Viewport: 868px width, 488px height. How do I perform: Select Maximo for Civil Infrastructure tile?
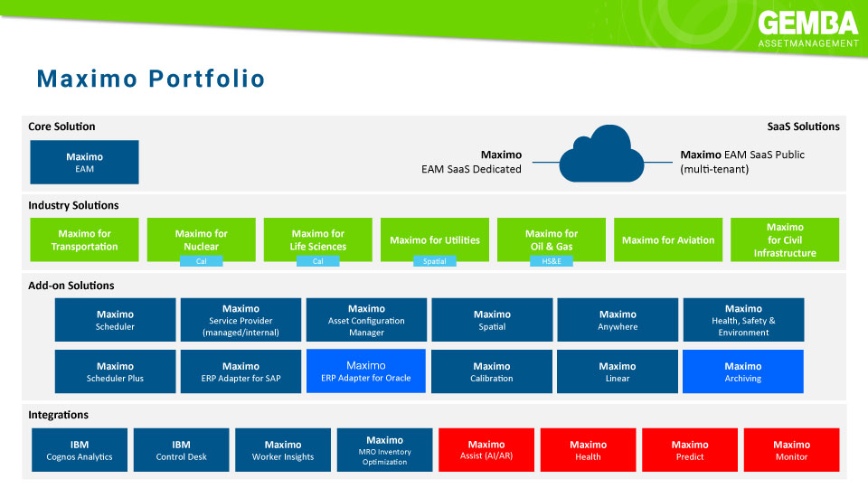(x=785, y=239)
